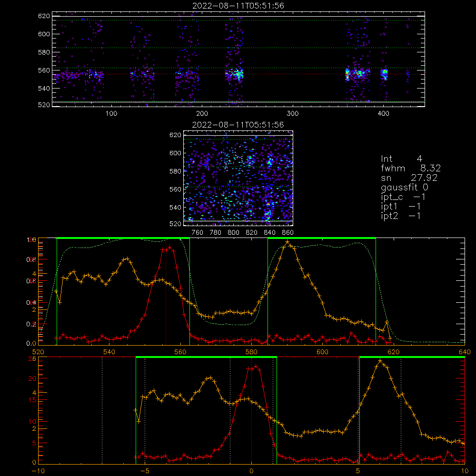Click the red curve peak in bottom plot
Screen dimensions: 476x476
click(x=256, y=367)
